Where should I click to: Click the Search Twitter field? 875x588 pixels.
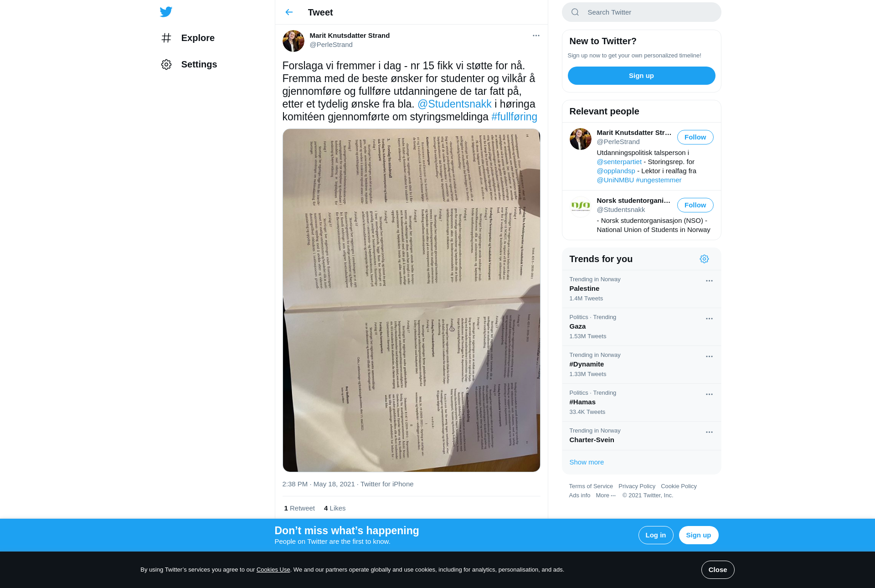(641, 12)
